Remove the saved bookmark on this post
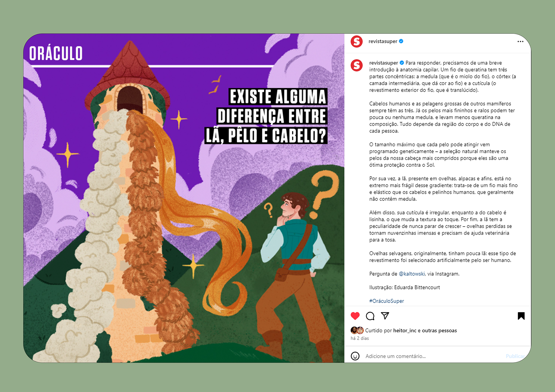Image resolution: width=555 pixels, height=392 pixels. 521,316
